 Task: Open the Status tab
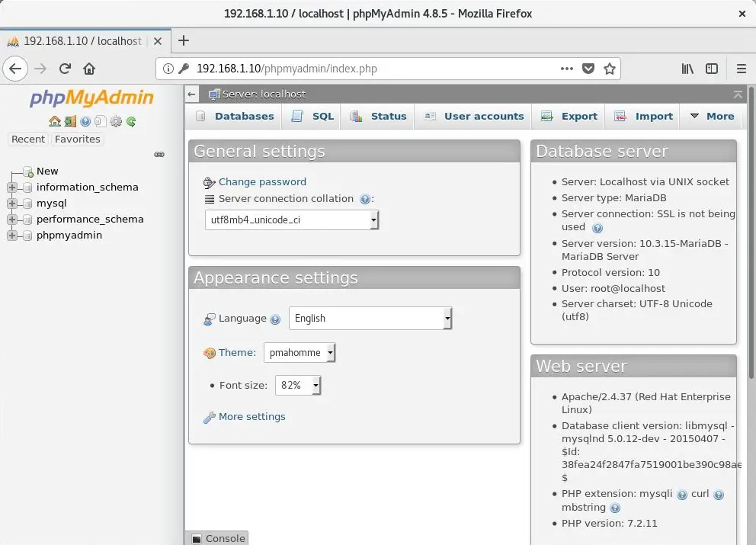coord(378,116)
